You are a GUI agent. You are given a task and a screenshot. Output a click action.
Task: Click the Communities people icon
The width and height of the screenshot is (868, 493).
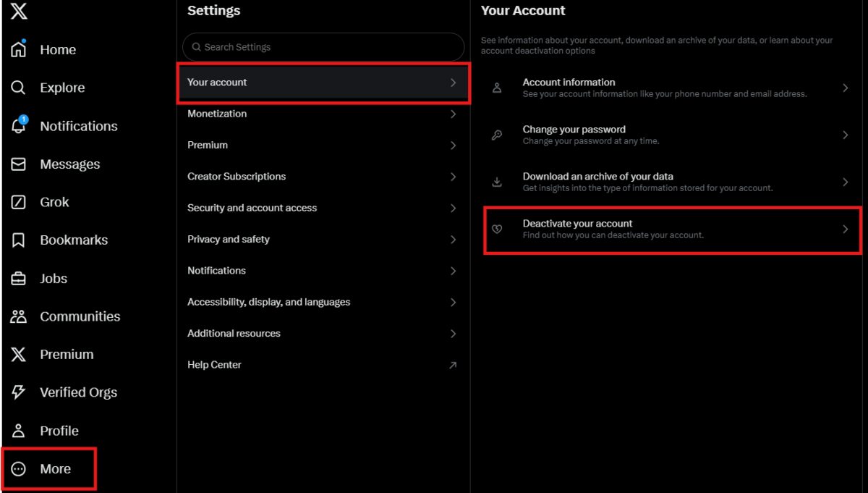click(x=19, y=316)
